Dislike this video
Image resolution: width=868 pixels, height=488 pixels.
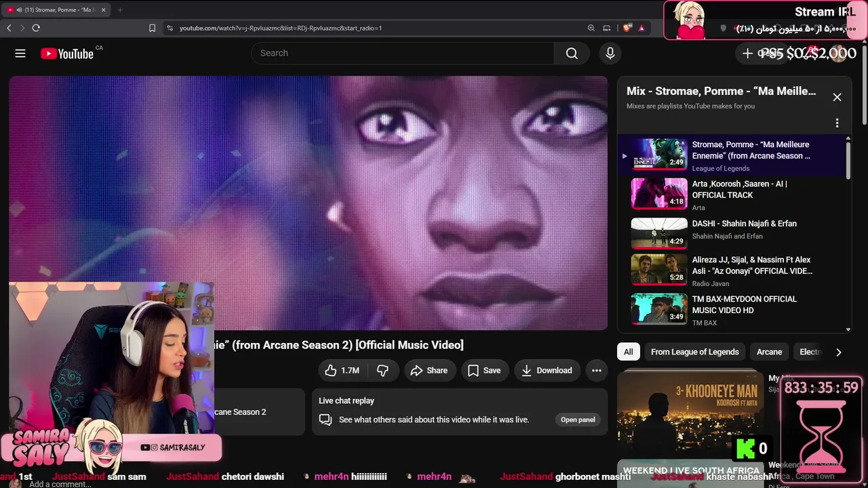382,370
